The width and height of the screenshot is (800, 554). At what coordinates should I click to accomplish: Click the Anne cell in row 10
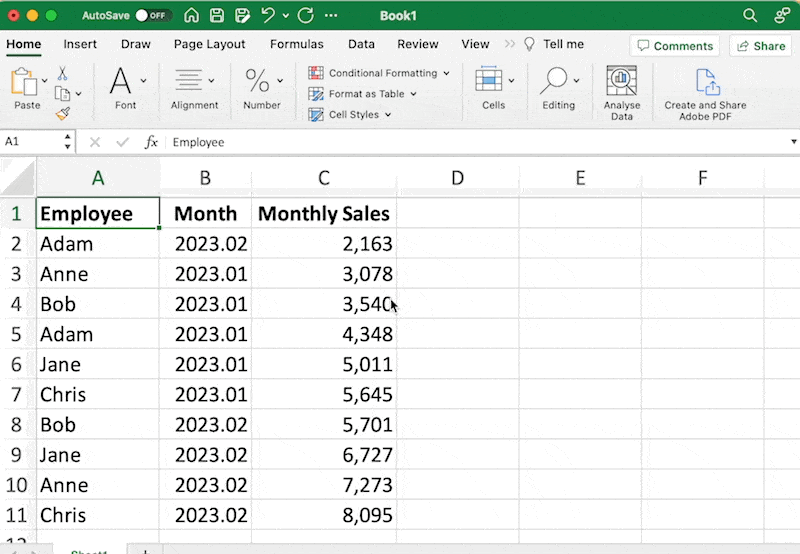tap(98, 485)
